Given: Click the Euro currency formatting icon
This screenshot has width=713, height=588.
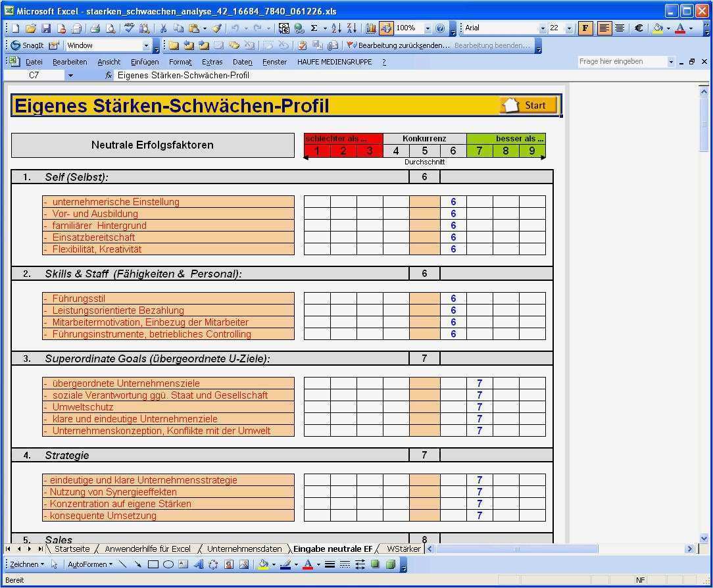Looking at the screenshot, I should click(x=639, y=28).
